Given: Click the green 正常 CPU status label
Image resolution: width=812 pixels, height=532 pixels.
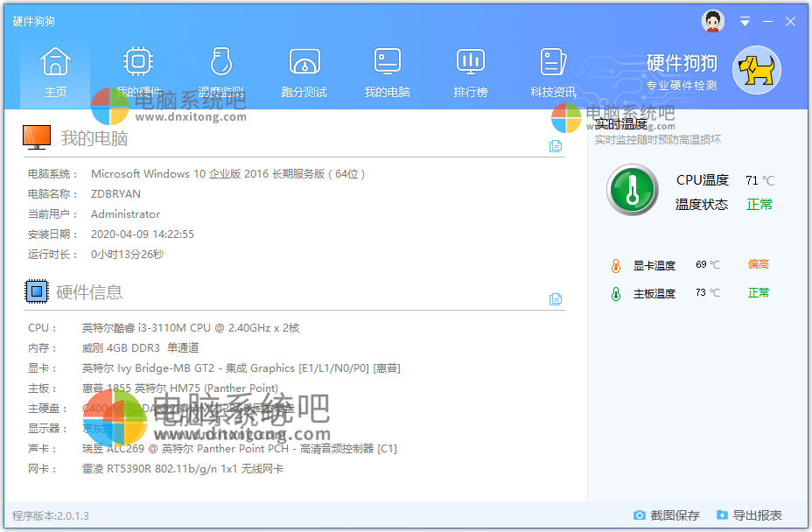Looking at the screenshot, I should tap(758, 204).
